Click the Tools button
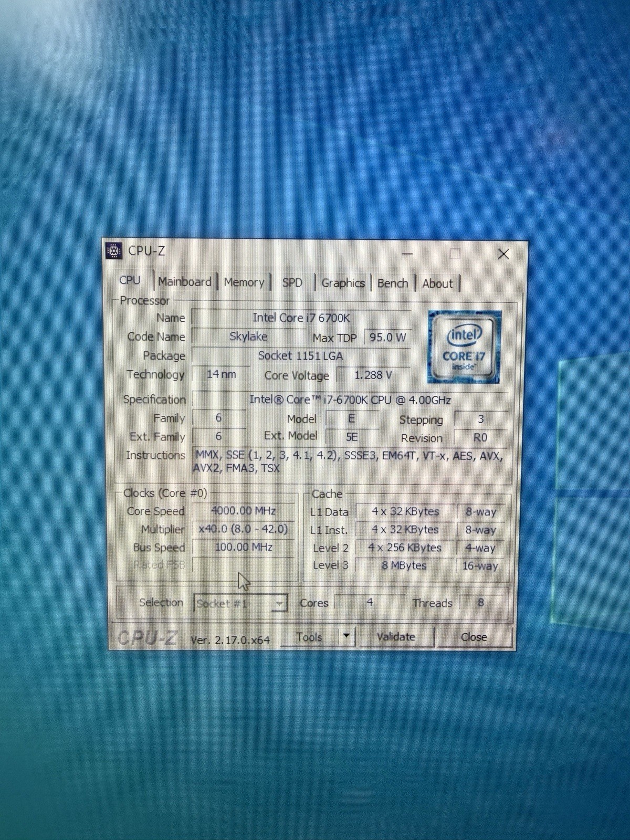This screenshot has height=840, width=630. (309, 637)
